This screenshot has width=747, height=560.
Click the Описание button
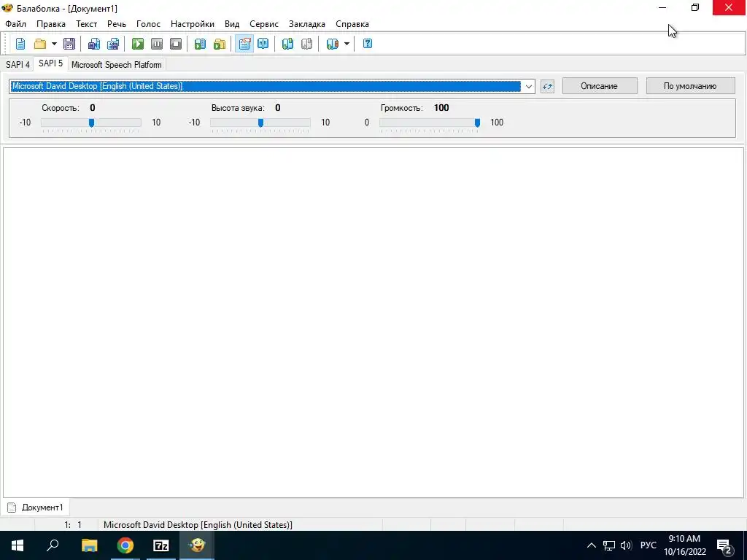tap(600, 86)
